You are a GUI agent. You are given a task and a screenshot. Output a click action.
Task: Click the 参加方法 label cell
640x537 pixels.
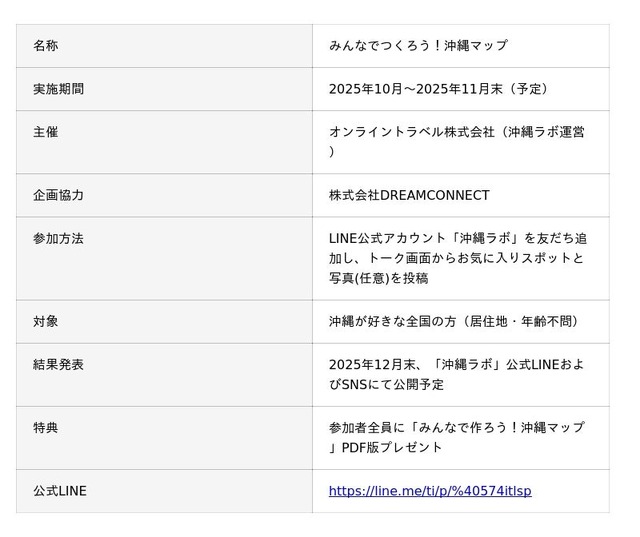pos(58,239)
